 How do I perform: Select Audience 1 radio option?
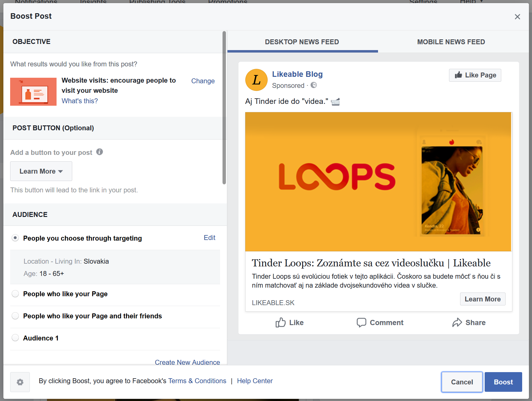pos(15,338)
